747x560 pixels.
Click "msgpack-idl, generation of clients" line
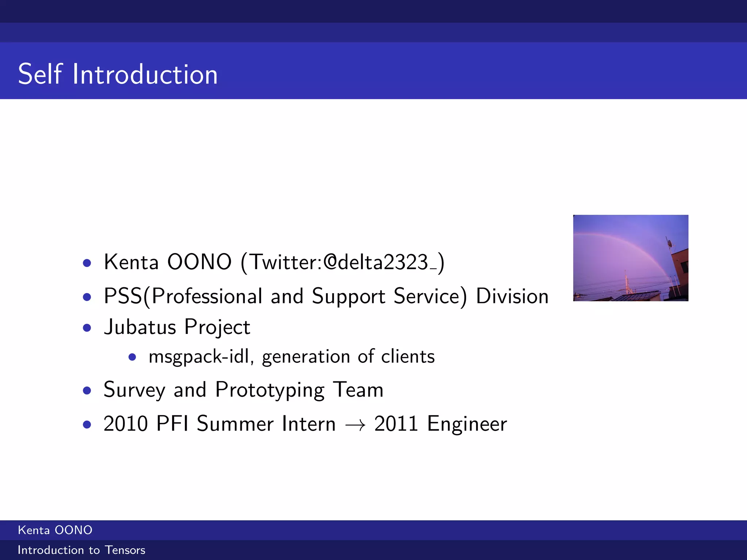(x=291, y=357)
